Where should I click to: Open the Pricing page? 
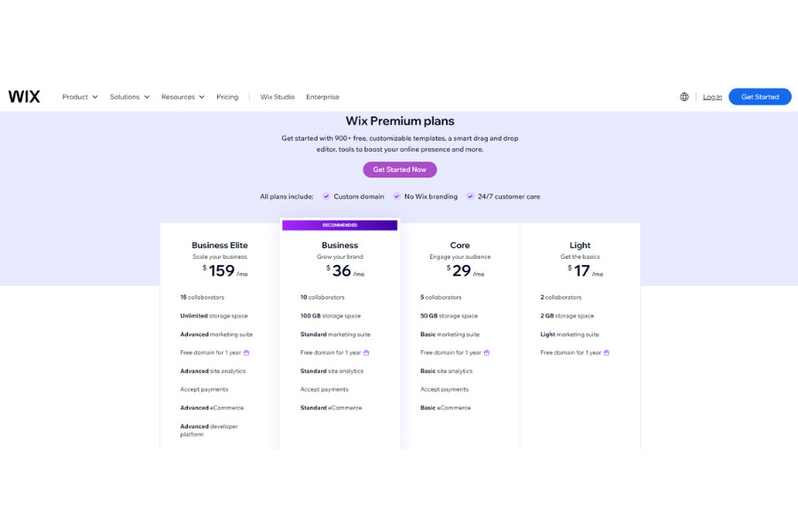click(x=227, y=97)
